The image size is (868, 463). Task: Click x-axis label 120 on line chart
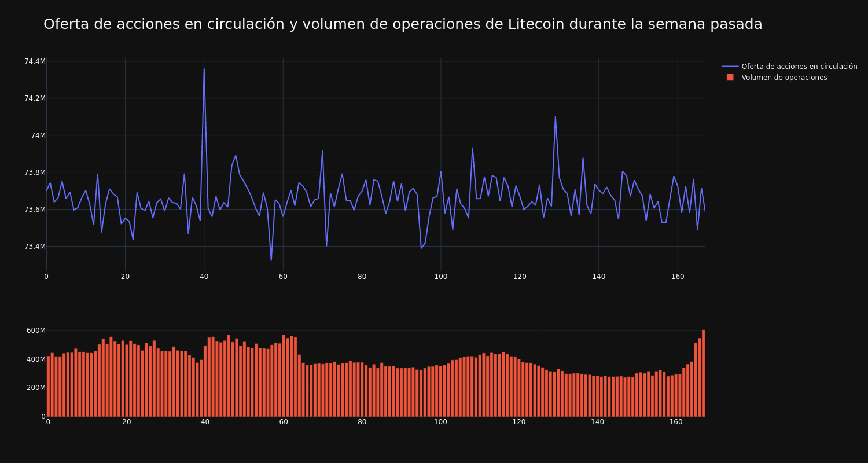click(520, 277)
